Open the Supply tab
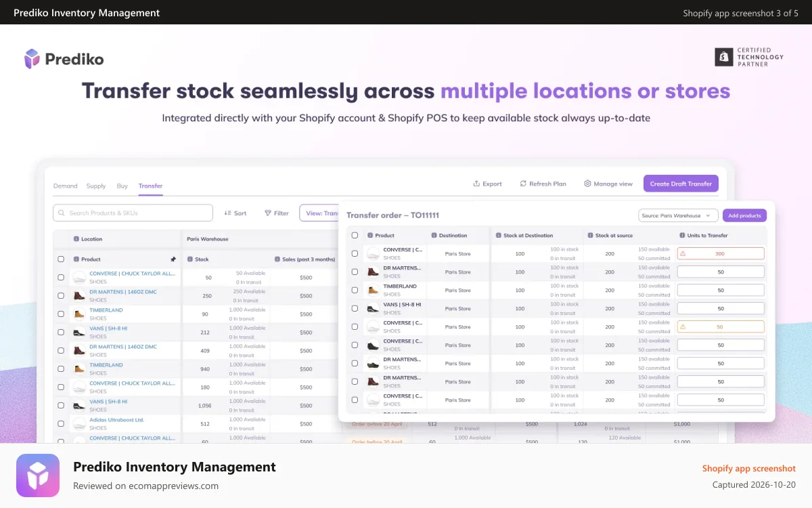Viewport: 812px width, 508px height. pyautogui.click(x=96, y=186)
